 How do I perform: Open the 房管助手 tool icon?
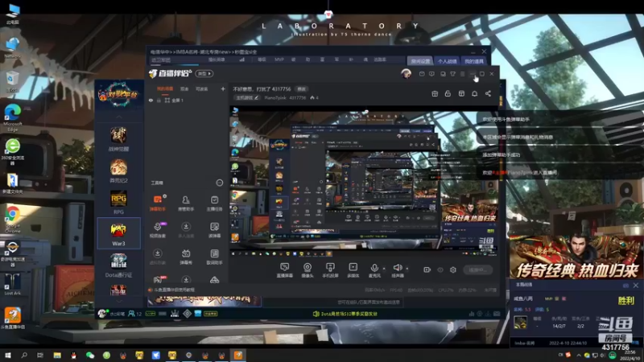coord(186,203)
